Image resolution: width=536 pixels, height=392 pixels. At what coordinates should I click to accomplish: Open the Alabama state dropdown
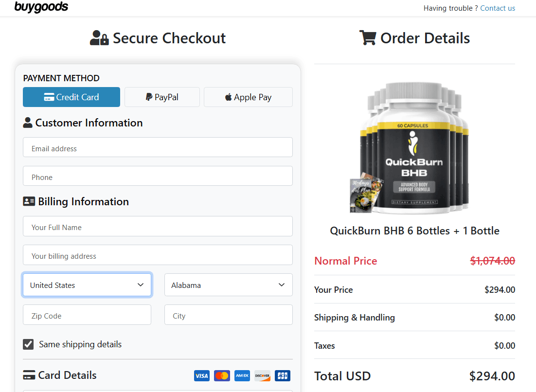pos(228,285)
